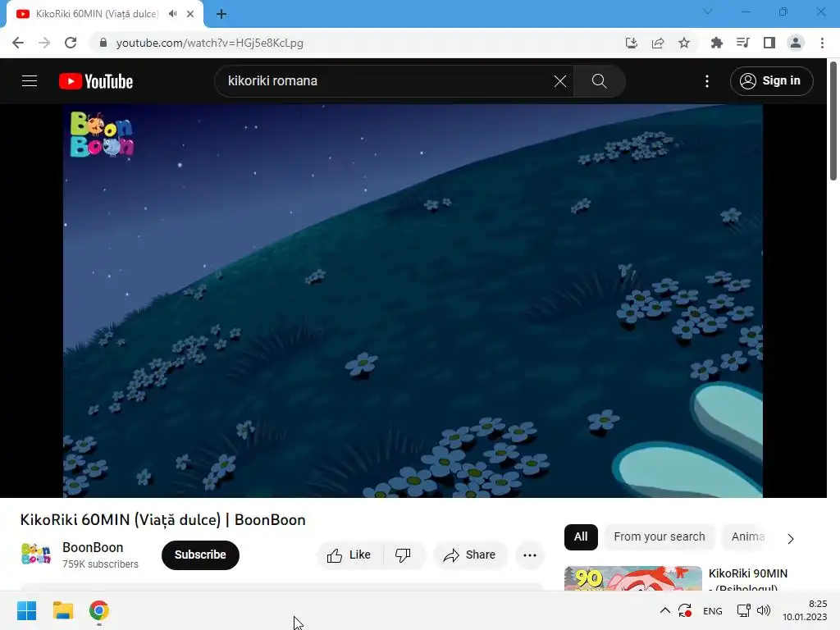Select the From your search chip

pos(660,536)
